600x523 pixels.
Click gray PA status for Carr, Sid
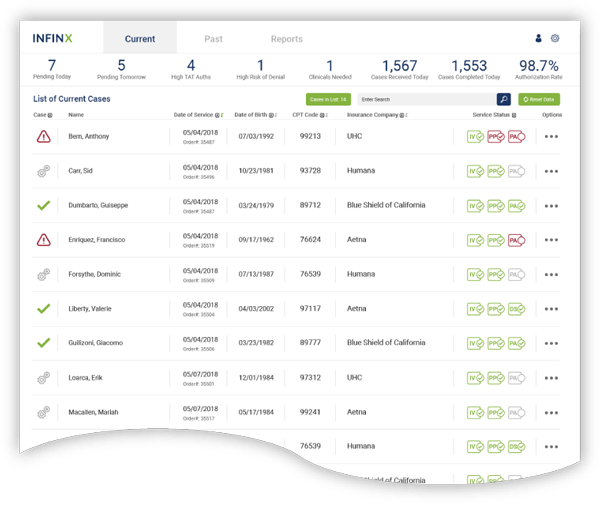[517, 171]
